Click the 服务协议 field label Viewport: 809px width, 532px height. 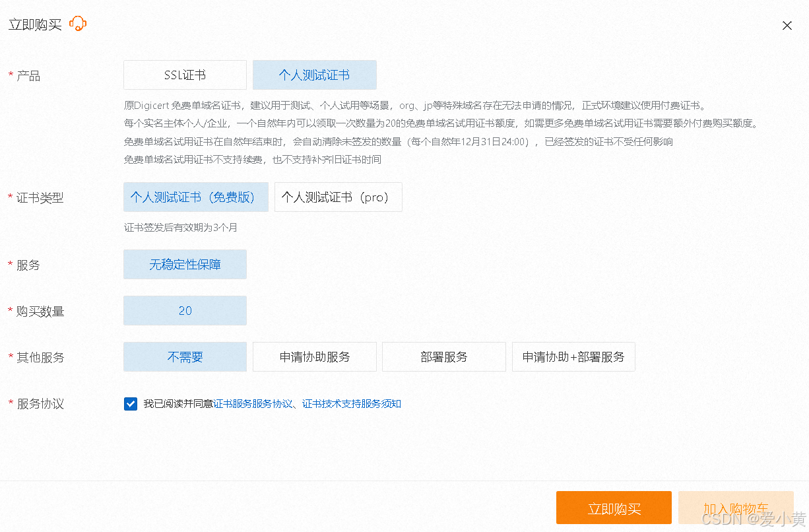point(40,404)
